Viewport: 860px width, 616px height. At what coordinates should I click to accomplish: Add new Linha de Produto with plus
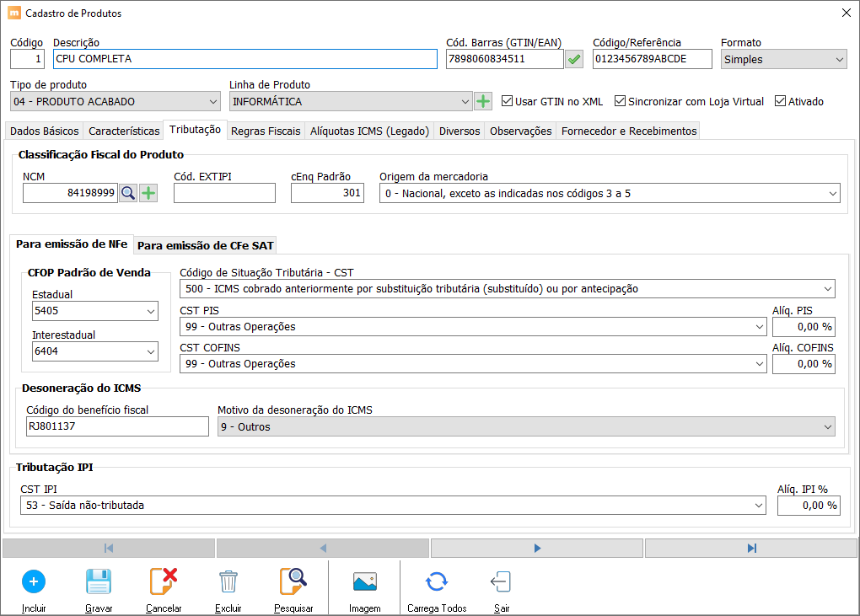pos(483,101)
